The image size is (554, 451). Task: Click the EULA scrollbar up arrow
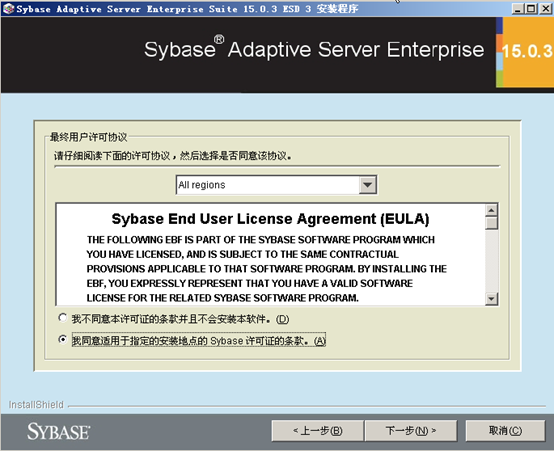pos(491,211)
